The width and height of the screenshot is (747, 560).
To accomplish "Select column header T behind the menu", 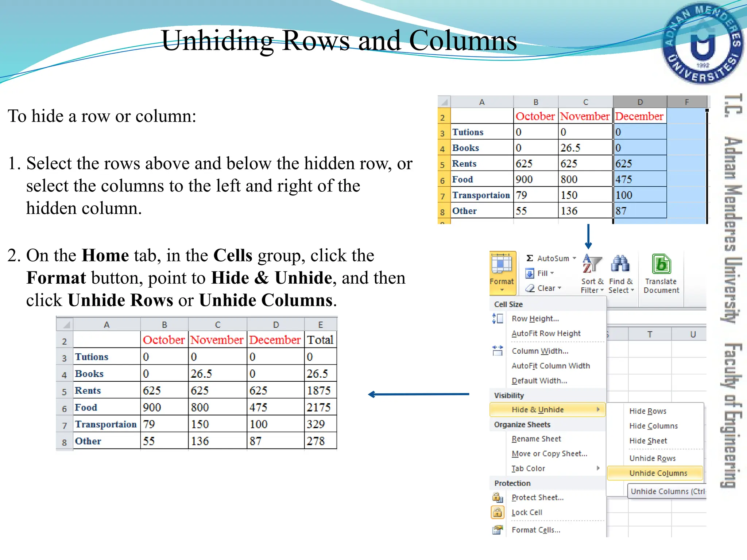I will (650, 334).
